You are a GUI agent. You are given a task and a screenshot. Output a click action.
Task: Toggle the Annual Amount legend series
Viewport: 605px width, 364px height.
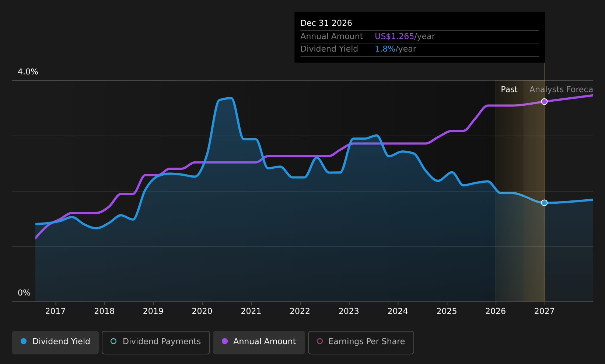tap(259, 342)
